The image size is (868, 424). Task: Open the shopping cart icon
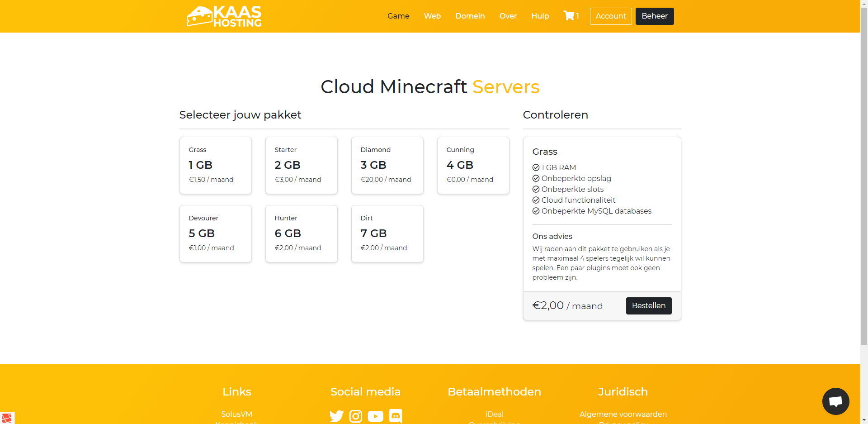[x=569, y=16]
